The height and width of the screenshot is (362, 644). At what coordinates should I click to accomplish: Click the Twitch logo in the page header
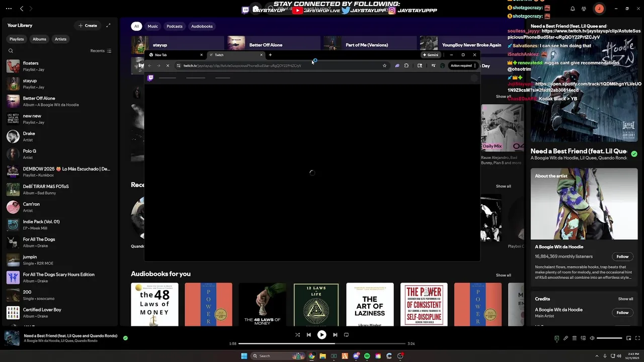(x=150, y=78)
